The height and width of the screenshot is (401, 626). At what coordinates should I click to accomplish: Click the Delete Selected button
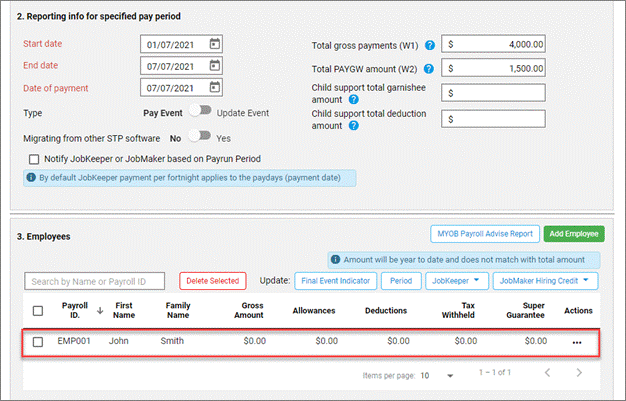[x=213, y=281]
